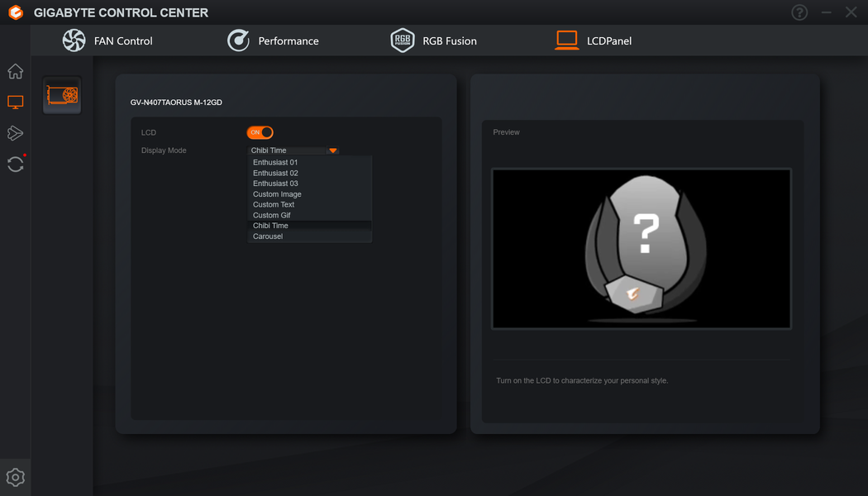Viewport: 868px width, 496px height.
Task: Select Chibi Time in the list
Action: tap(309, 226)
